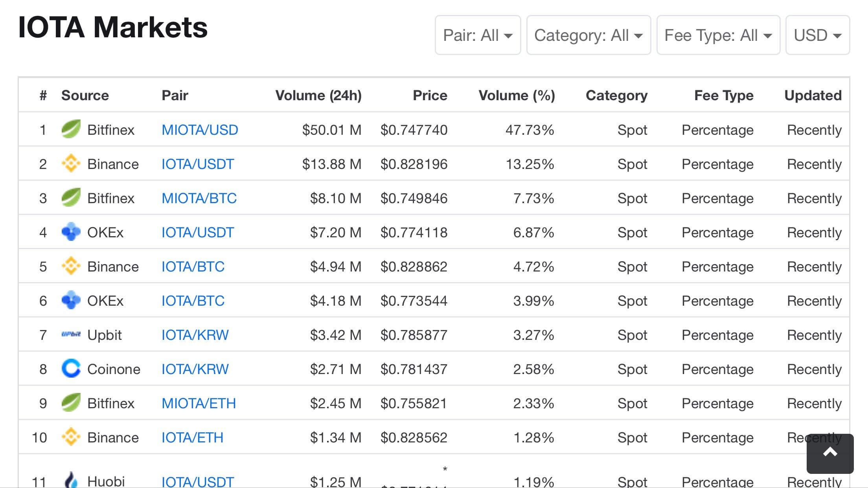Open the MIOTA/ETH pair link
This screenshot has width=868, height=488.
click(199, 404)
